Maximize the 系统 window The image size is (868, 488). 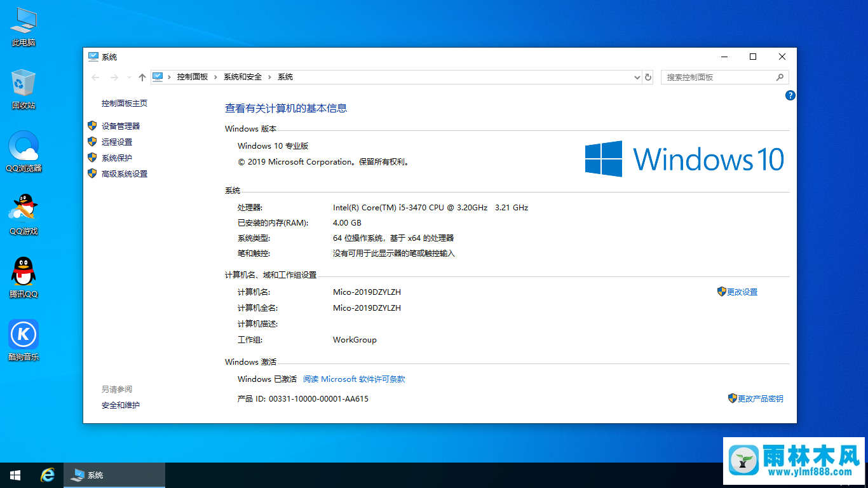pyautogui.click(x=753, y=57)
